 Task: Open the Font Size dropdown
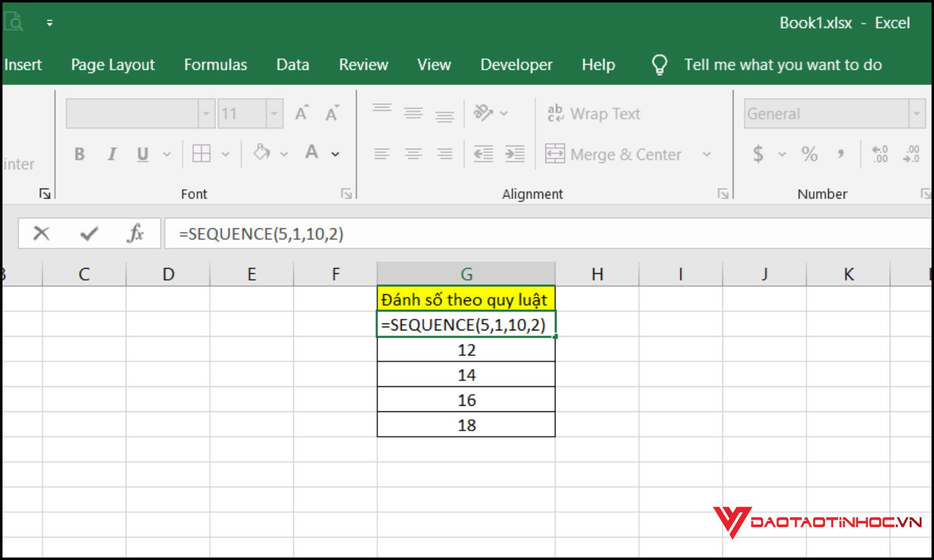[273, 113]
